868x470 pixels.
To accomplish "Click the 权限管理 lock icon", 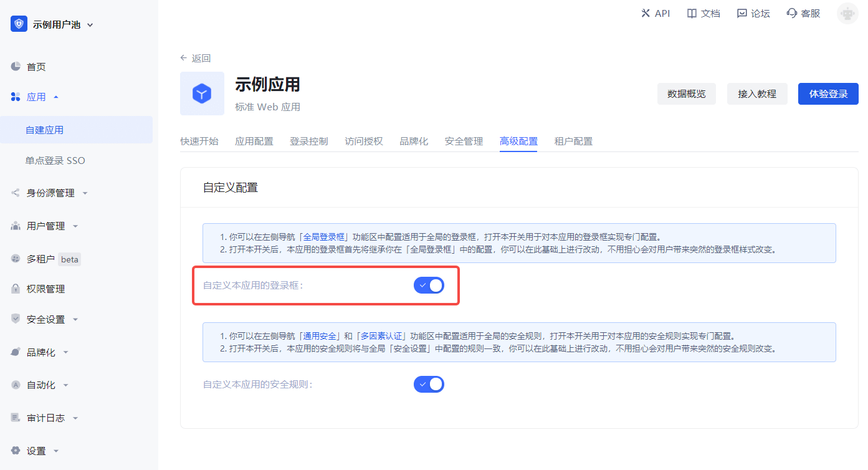I will [x=16, y=289].
